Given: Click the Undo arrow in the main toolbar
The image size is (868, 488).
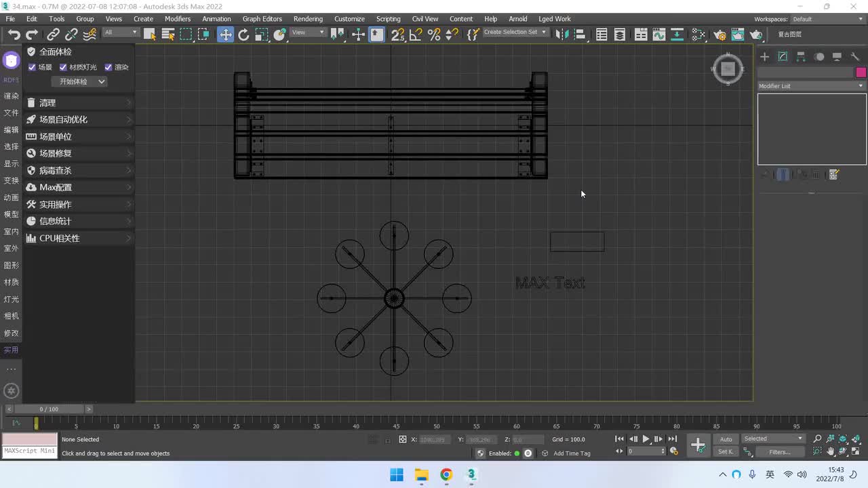Looking at the screenshot, I should [x=14, y=35].
